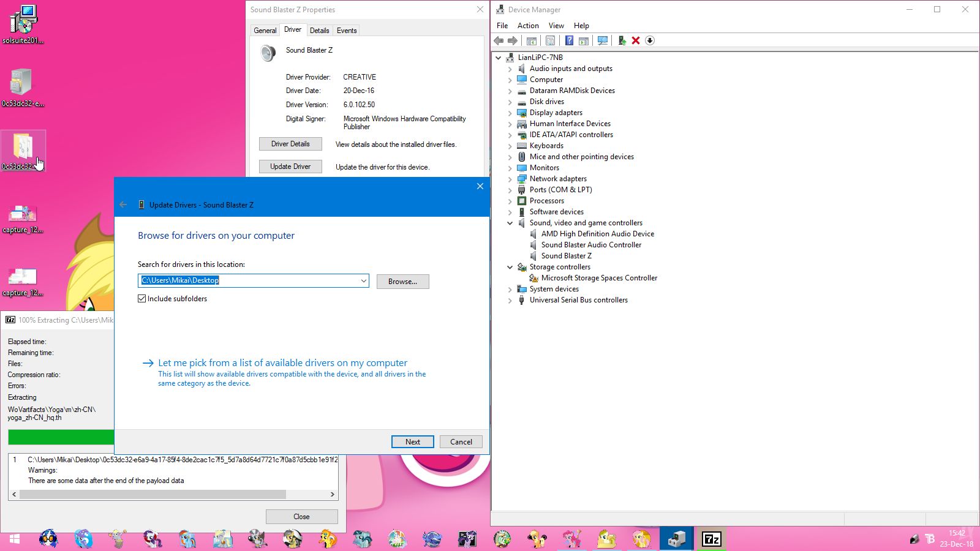Open the Windows Start button

(15, 539)
